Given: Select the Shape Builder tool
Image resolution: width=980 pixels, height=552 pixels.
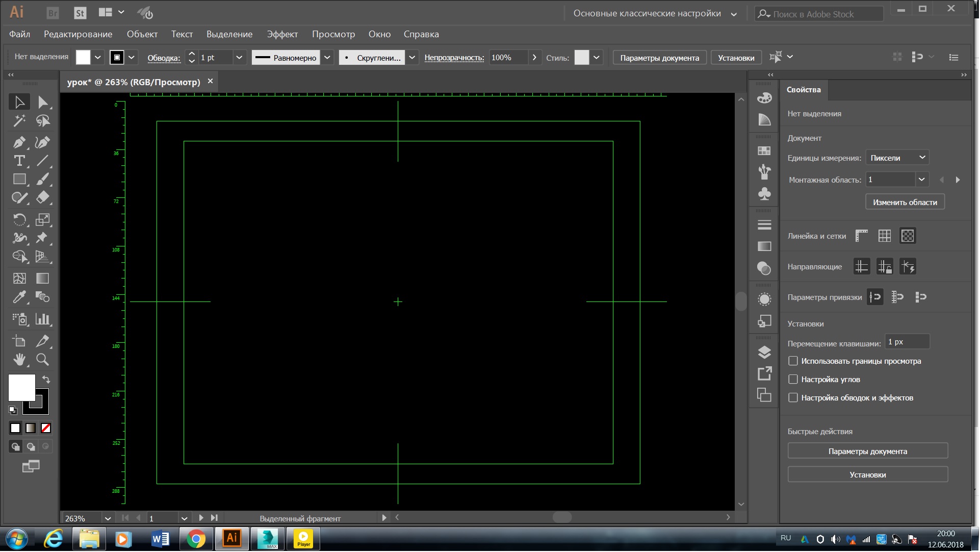Looking at the screenshot, I should 19,256.
